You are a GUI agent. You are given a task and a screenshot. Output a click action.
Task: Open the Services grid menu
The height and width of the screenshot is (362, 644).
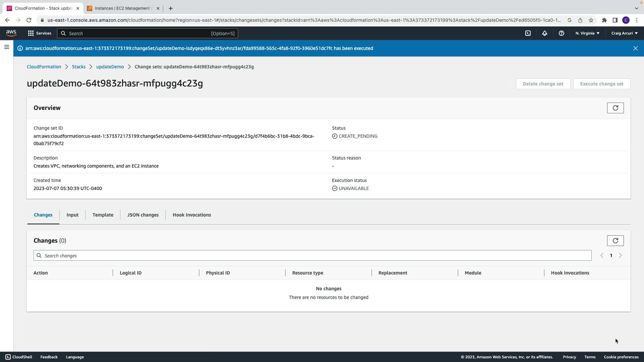40,33
